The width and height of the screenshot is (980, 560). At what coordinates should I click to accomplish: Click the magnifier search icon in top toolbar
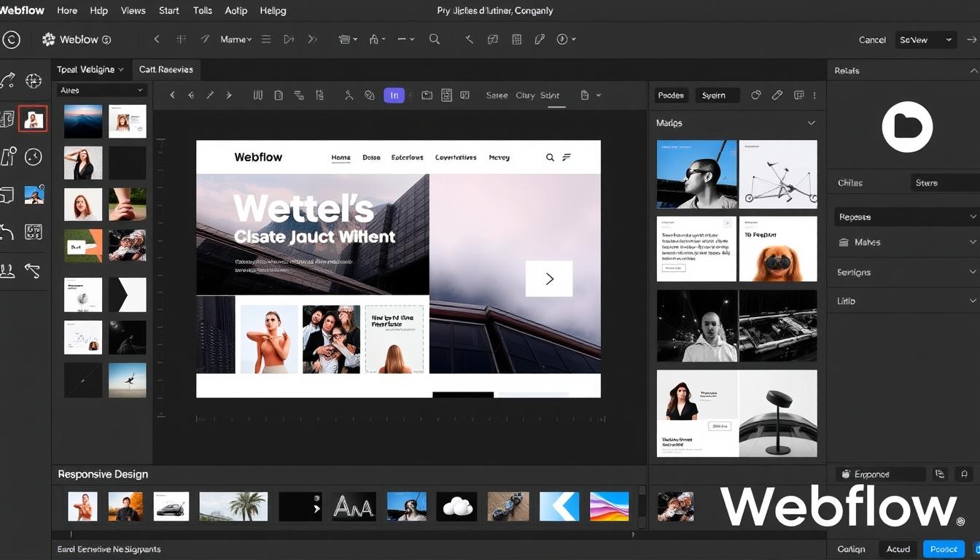point(434,39)
